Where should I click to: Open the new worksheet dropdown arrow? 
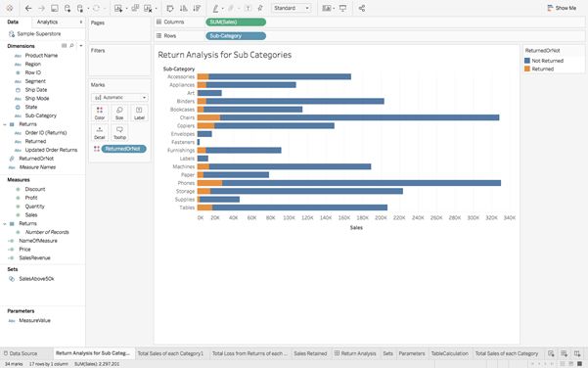[126, 8]
